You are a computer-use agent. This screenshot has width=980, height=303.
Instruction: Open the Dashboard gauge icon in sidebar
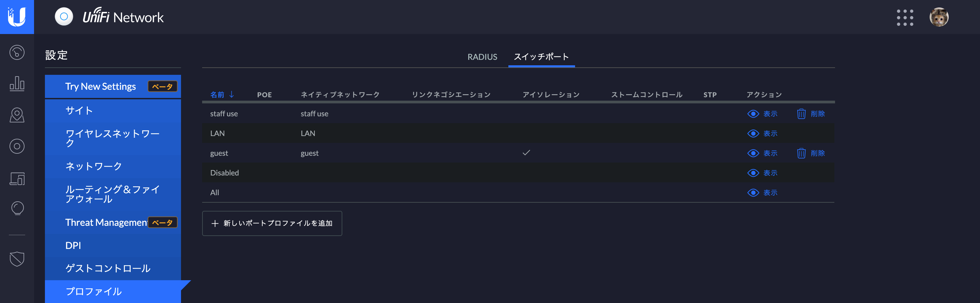[17, 52]
